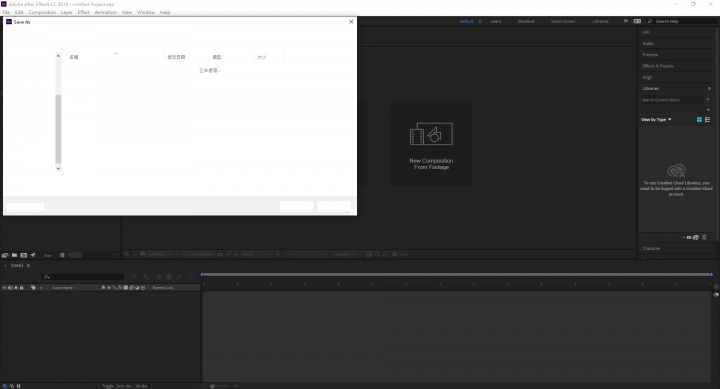Click effects fx switch column icon
The width and height of the screenshot is (720, 389).
pos(120,288)
